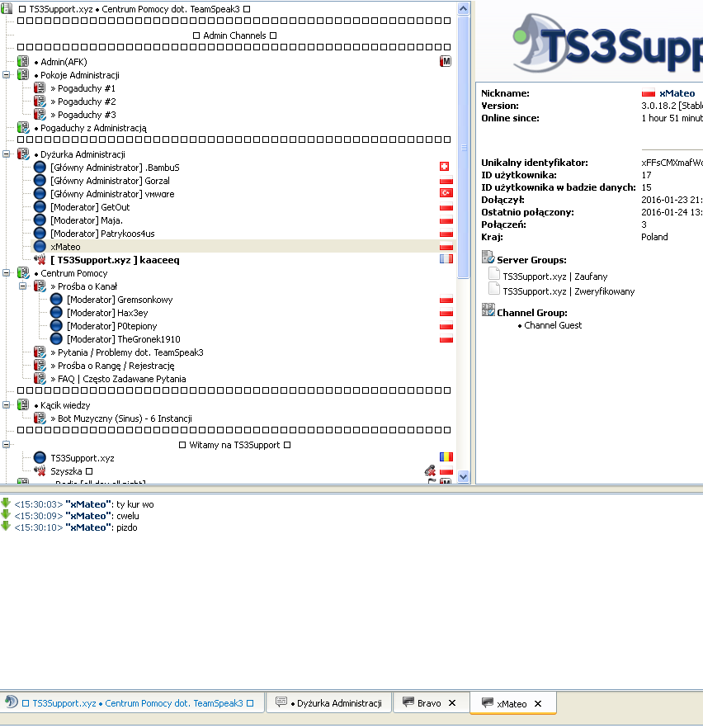Select Prośba o Rangę / Rejestrację channel
Image resolution: width=703 pixels, height=728 pixels.
click(x=112, y=366)
